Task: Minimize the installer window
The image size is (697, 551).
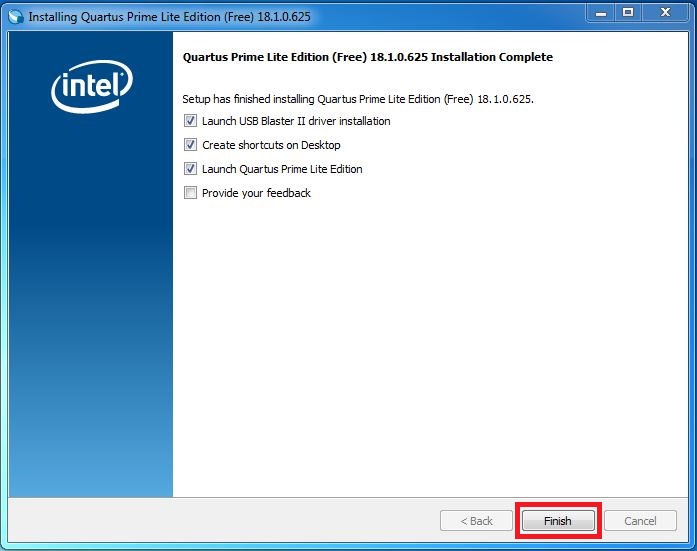Action: tap(601, 13)
